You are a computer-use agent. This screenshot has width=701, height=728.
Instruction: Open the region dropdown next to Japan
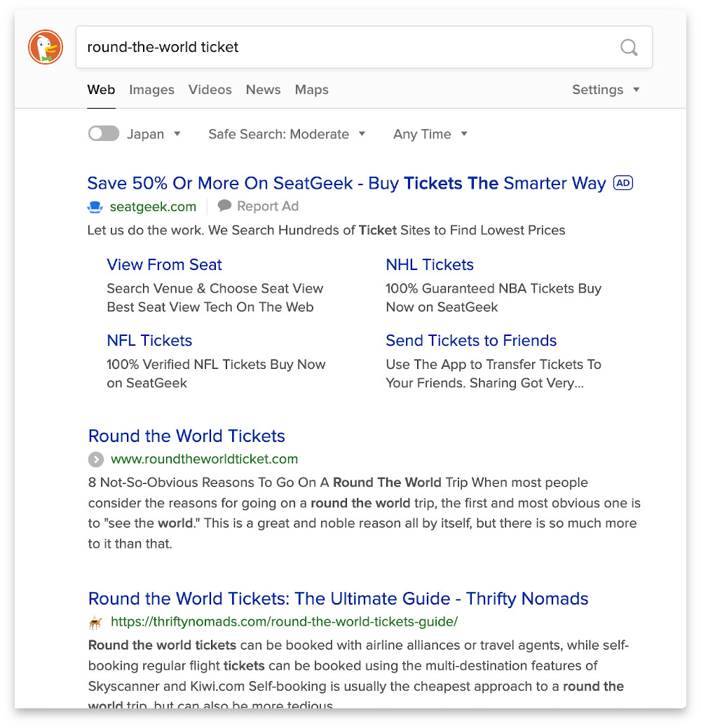click(177, 133)
